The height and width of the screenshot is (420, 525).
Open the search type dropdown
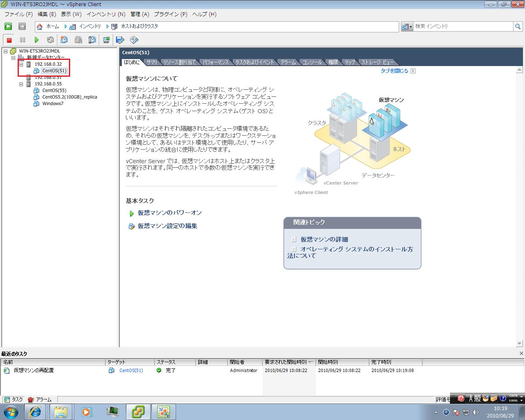pos(407,26)
